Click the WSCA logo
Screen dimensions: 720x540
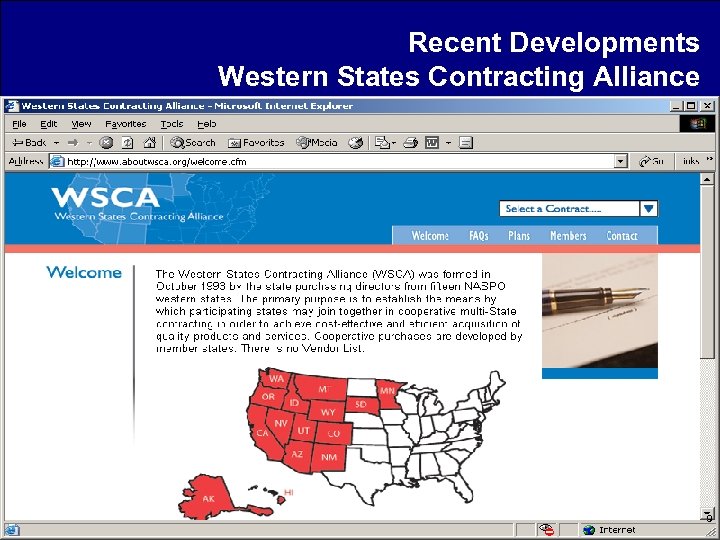[x=138, y=204]
